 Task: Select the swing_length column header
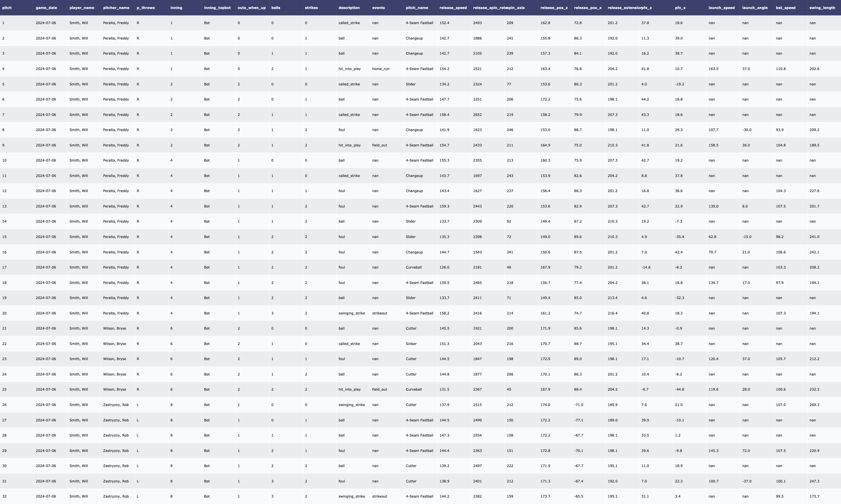click(x=822, y=8)
